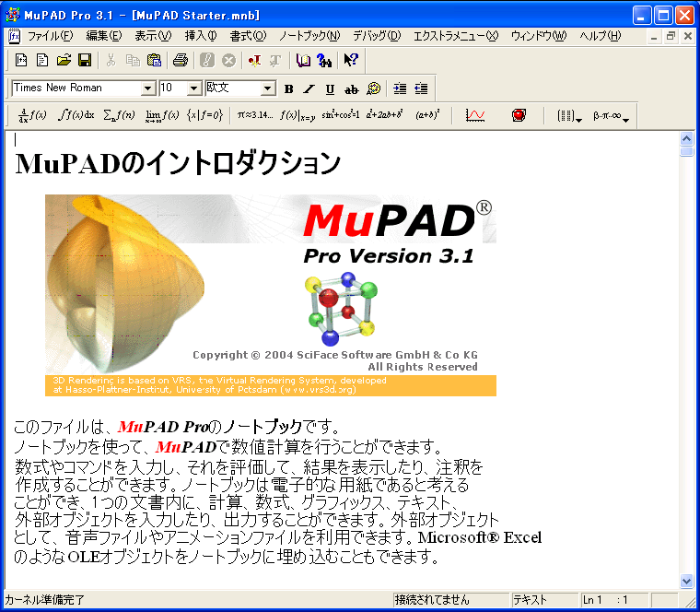Click the カーネル準備完了 status text

point(44,599)
